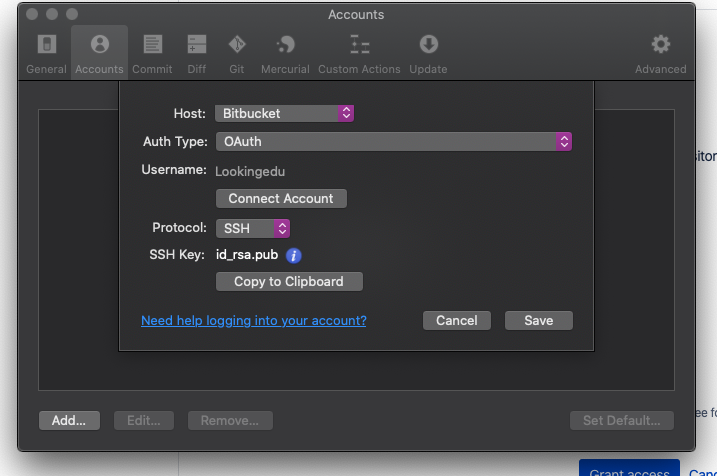Expand the Host dropdown showing Bitbucket
This screenshot has width=717, height=476.
285,113
